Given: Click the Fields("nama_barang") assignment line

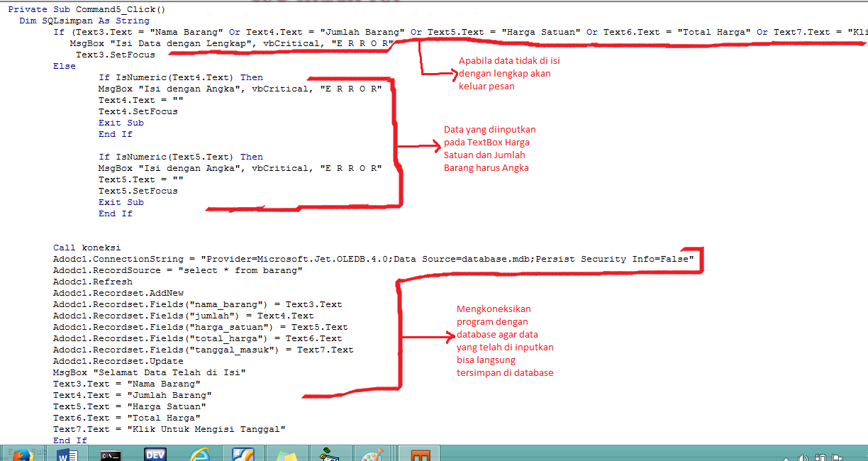Looking at the screenshot, I should point(198,304).
